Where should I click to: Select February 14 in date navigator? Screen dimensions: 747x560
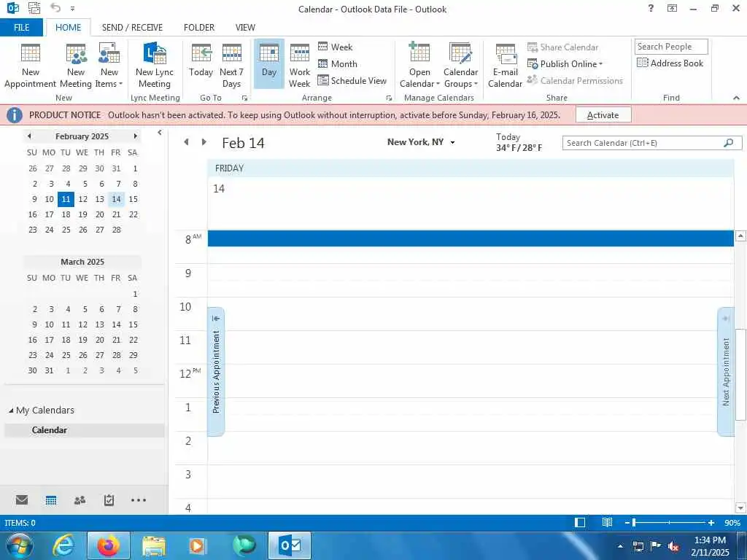point(116,199)
